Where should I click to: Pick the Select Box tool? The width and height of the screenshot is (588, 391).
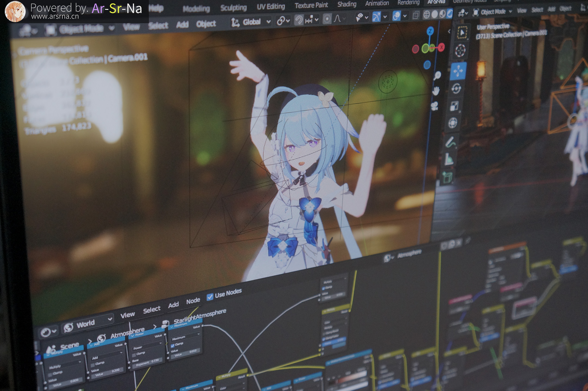(462, 32)
